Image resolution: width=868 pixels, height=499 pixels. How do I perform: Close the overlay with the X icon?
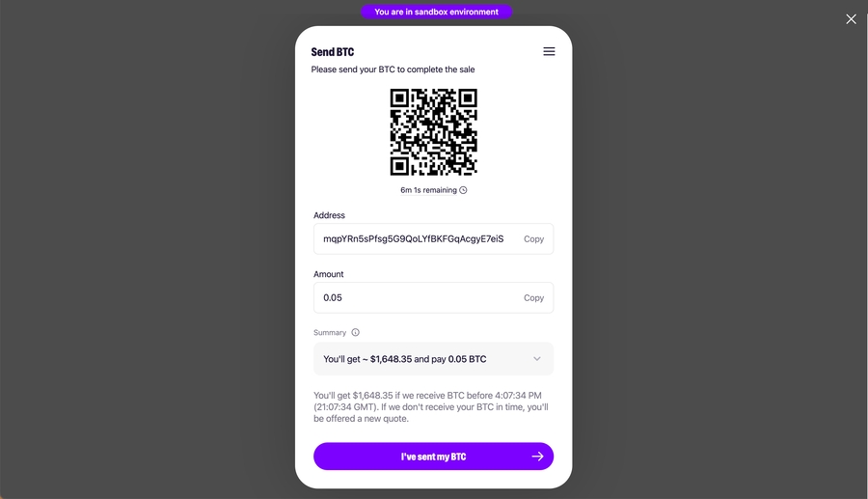click(x=851, y=19)
